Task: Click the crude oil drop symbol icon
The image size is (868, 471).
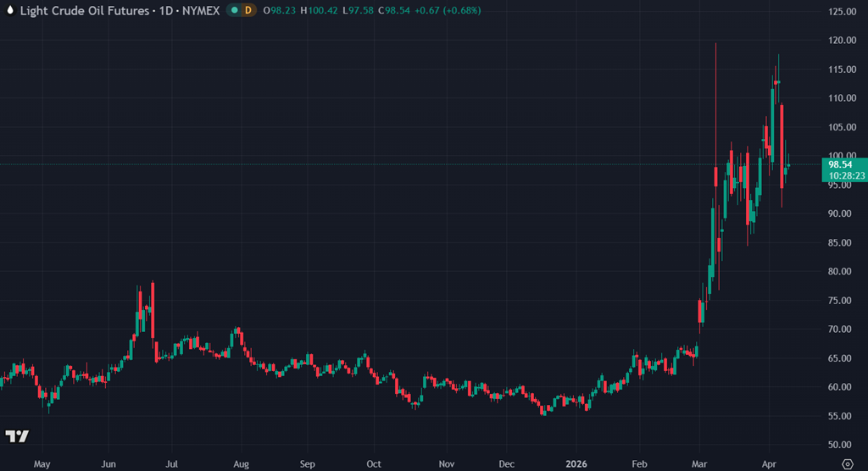Action: [x=8, y=10]
